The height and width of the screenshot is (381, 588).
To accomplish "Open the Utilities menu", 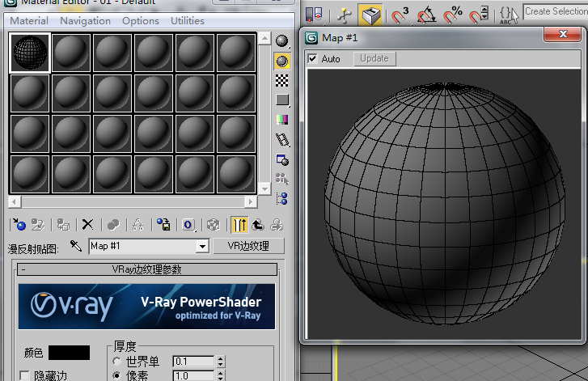I will pyautogui.click(x=187, y=21).
